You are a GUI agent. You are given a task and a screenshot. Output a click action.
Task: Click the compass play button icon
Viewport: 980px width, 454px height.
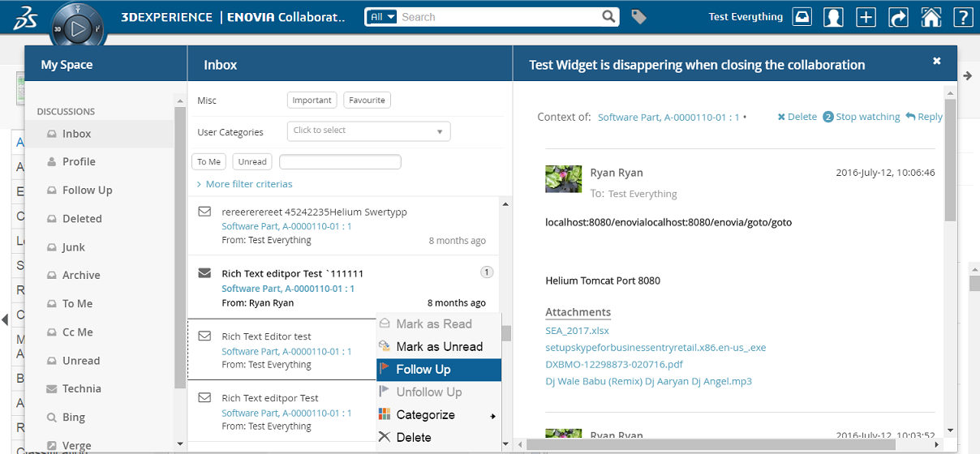(x=78, y=30)
